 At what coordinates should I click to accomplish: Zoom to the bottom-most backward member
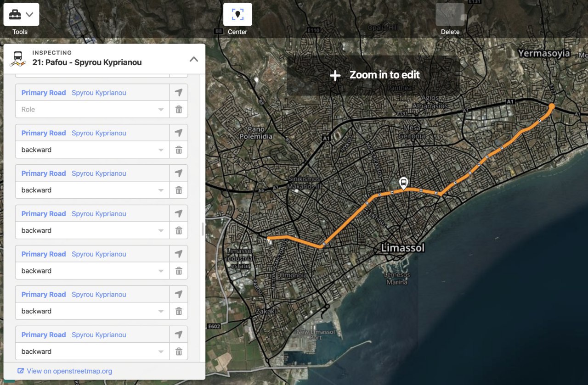[179, 335]
